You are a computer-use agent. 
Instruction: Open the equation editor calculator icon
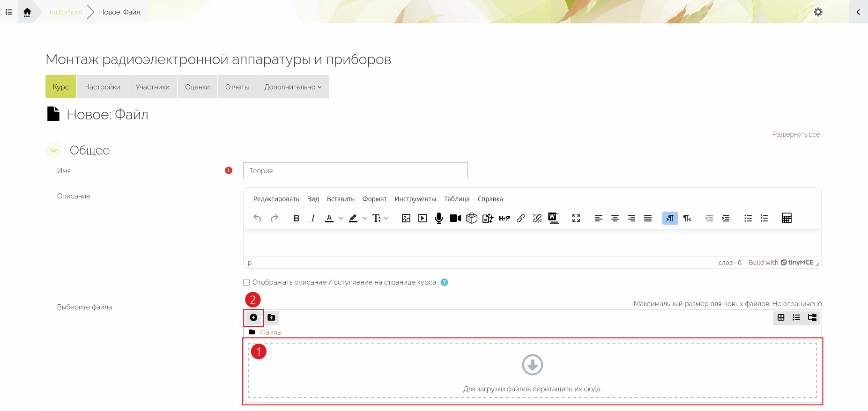[786, 218]
